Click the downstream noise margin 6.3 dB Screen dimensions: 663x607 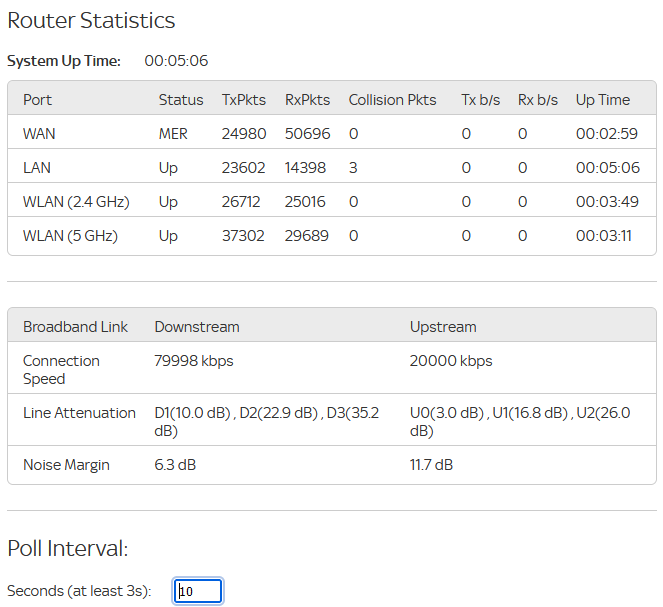point(175,465)
